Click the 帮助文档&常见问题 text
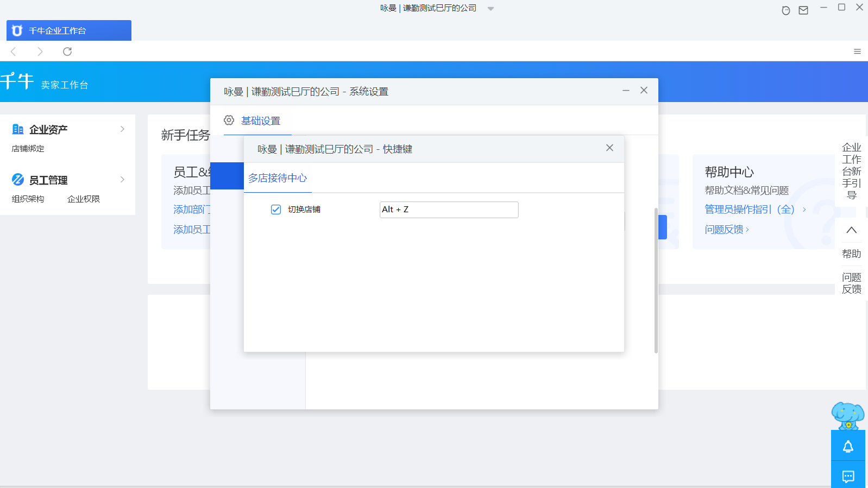The width and height of the screenshot is (868, 488). [747, 191]
